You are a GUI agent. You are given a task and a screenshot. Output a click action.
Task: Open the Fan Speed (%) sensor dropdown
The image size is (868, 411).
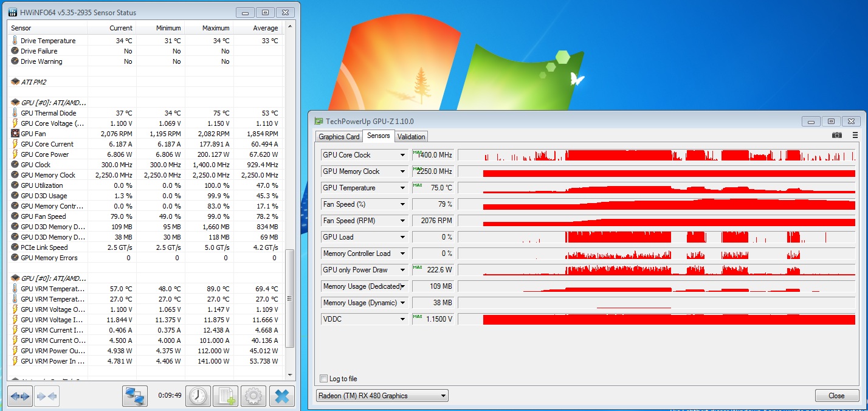pos(402,204)
